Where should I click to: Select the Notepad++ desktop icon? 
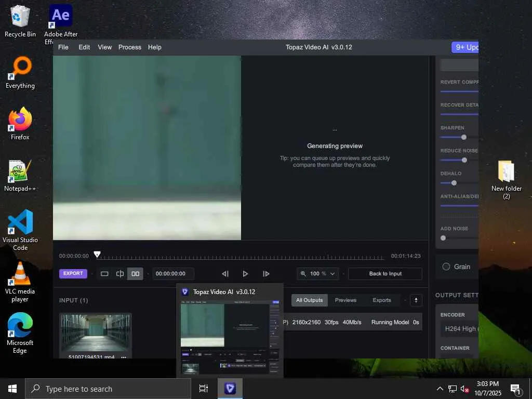20,176
